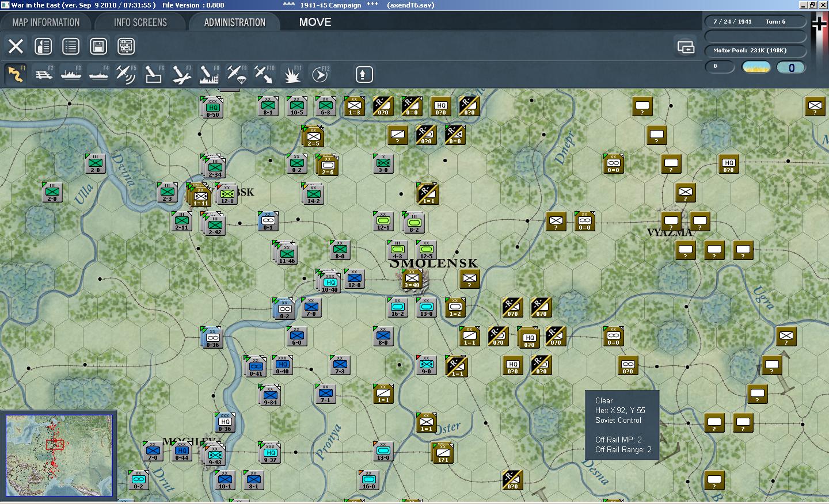Select the F4 amphibious transport mode
Image resolution: width=829 pixels, height=504 pixels.
(x=99, y=74)
